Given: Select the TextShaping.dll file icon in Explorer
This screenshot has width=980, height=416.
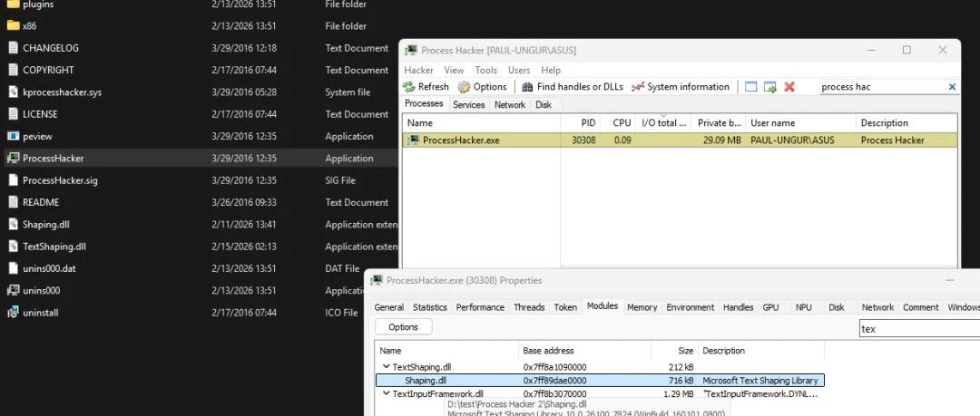Looking at the screenshot, I should click(13, 247).
